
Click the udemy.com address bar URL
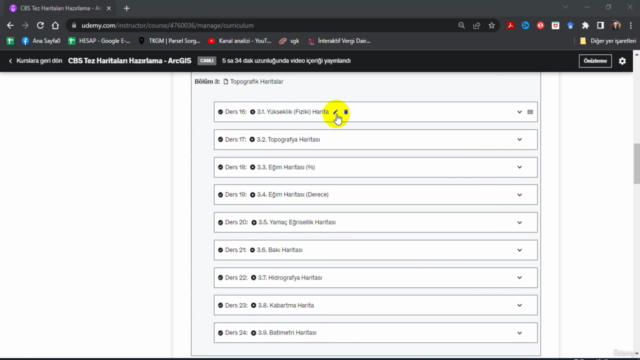pyautogui.click(x=167, y=25)
